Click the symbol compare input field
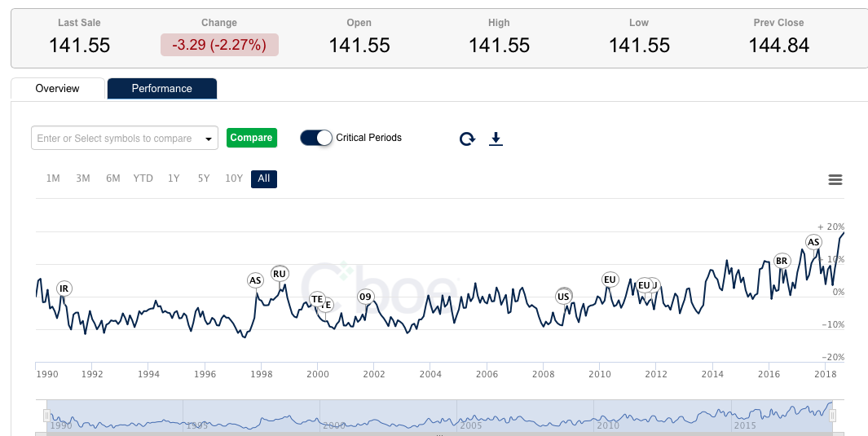 pos(116,139)
